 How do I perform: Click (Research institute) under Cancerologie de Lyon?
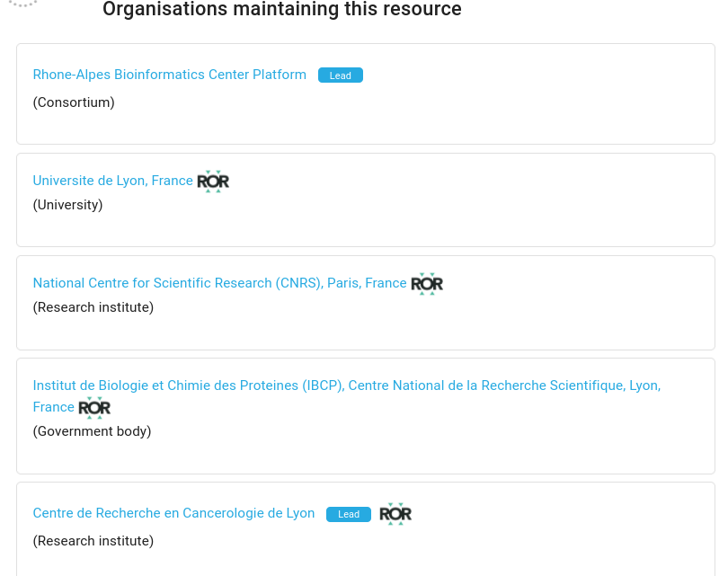click(x=93, y=541)
